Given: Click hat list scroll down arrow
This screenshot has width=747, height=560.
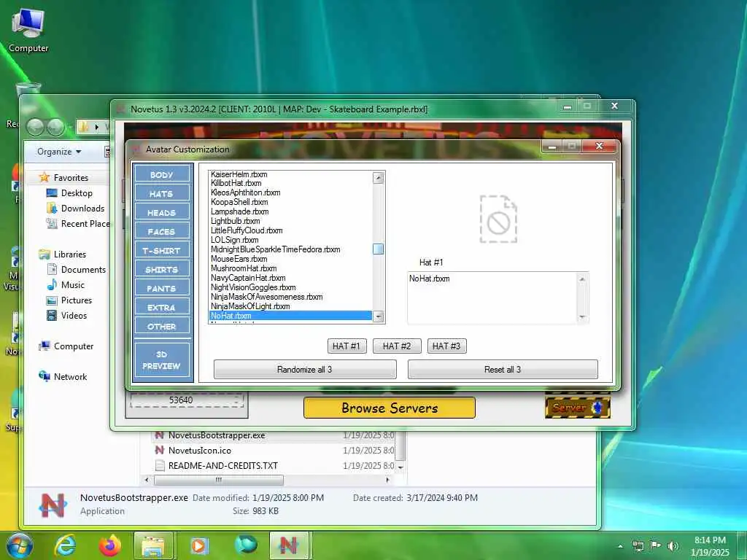Looking at the screenshot, I should pyautogui.click(x=379, y=316).
